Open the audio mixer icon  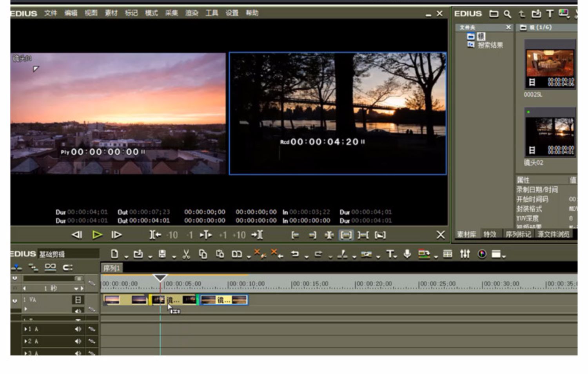pos(465,254)
